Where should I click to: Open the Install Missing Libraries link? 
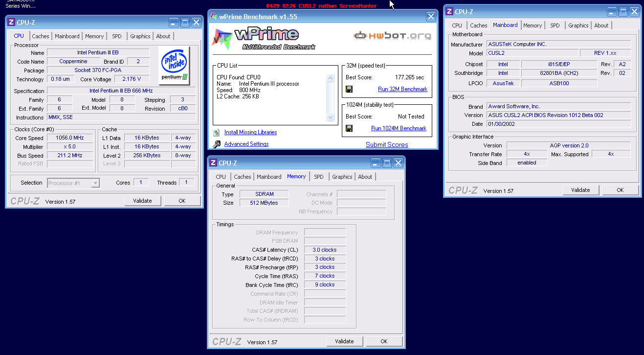(250, 132)
